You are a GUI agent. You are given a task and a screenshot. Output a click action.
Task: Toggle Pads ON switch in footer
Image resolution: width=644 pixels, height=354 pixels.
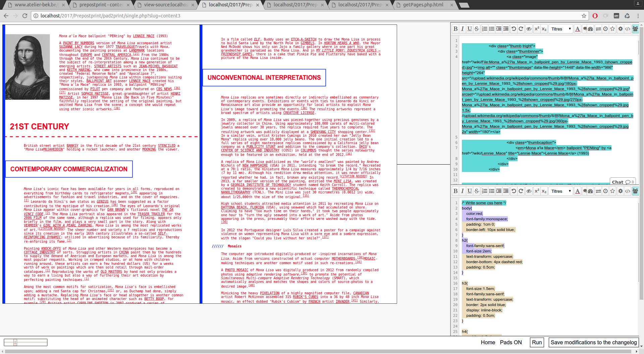coord(511,342)
